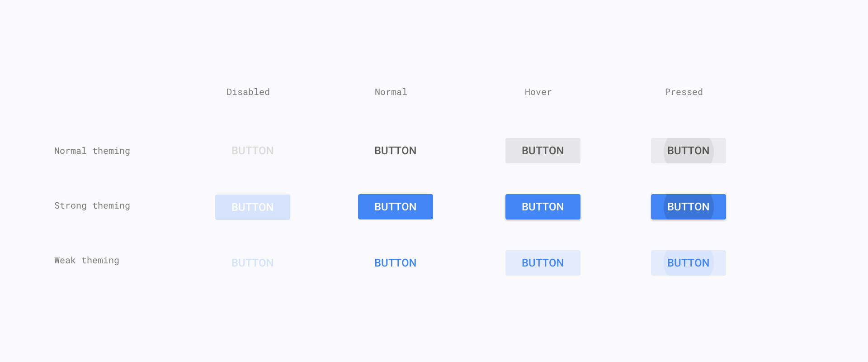This screenshot has height=362, width=868.
Task: Select the Weak theming Pressed state button
Action: click(x=688, y=263)
